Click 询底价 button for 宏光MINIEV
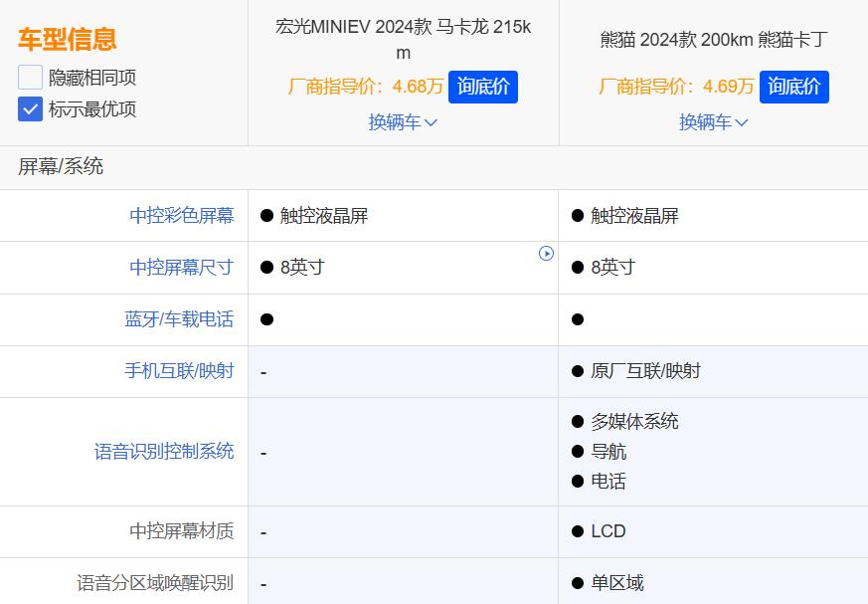This screenshot has height=604, width=868. 482,87
